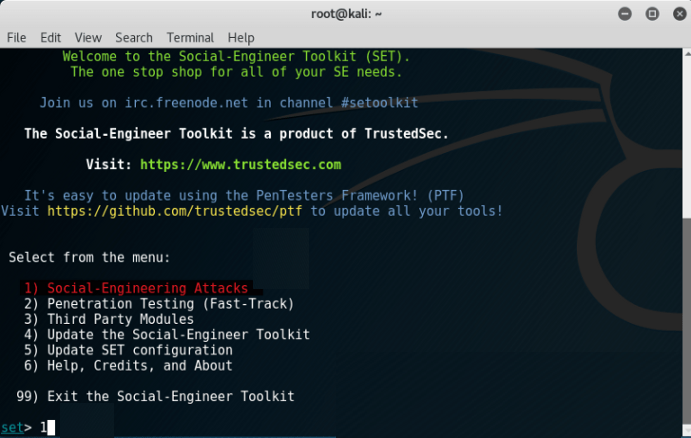The width and height of the screenshot is (691, 438).
Task: Open the File menu
Action: click(16, 37)
